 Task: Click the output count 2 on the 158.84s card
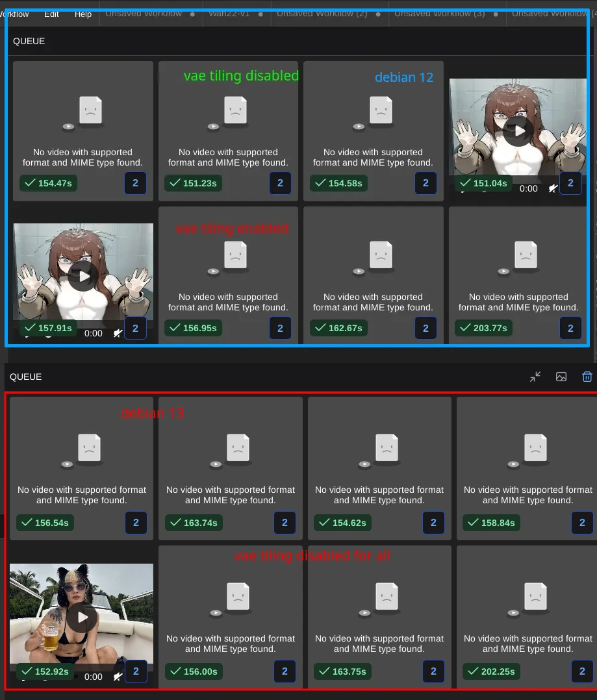[582, 523]
